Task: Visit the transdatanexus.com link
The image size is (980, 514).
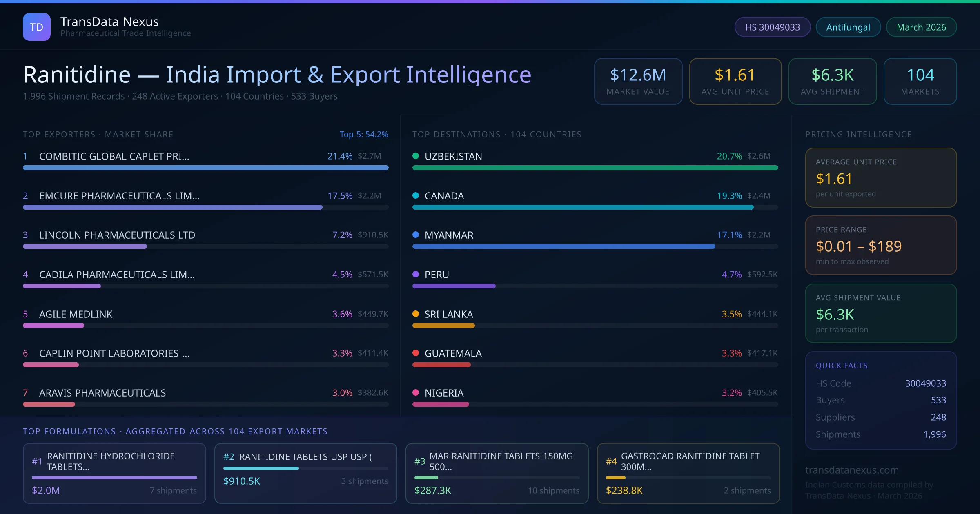Action: tap(851, 470)
